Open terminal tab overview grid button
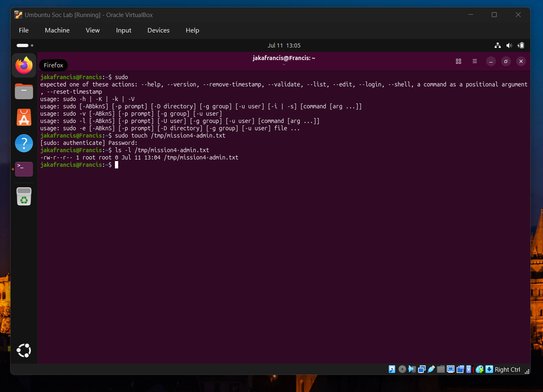This screenshot has height=392, width=543. [459, 61]
